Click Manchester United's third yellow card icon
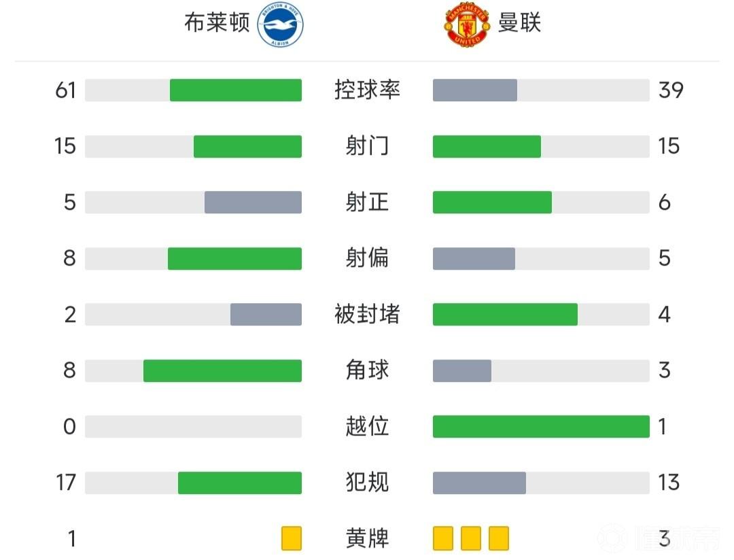 click(499, 538)
